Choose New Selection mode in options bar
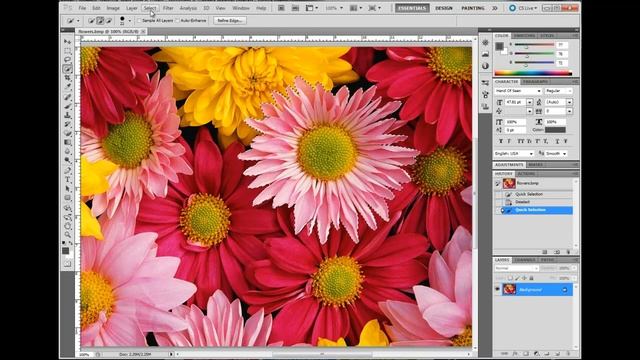 pos(91,20)
